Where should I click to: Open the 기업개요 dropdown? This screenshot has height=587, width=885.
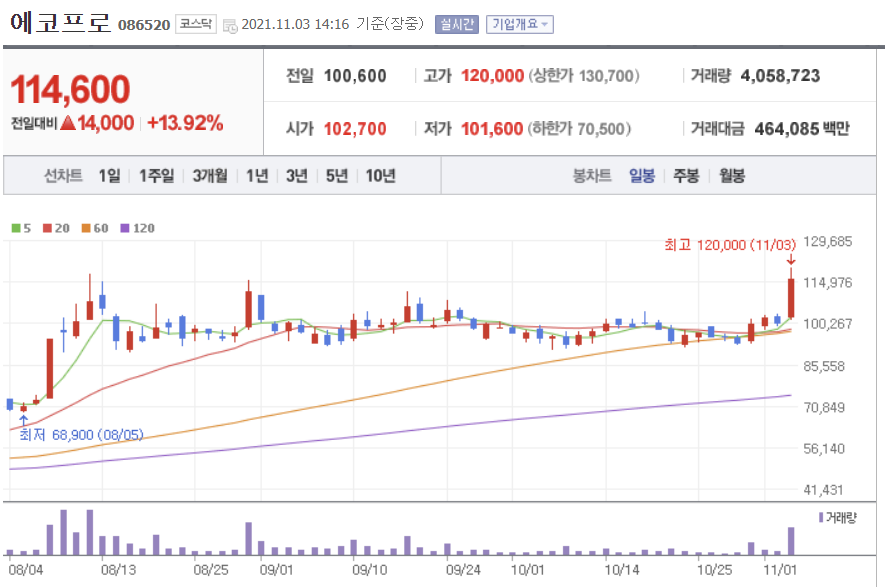pos(520,24)
